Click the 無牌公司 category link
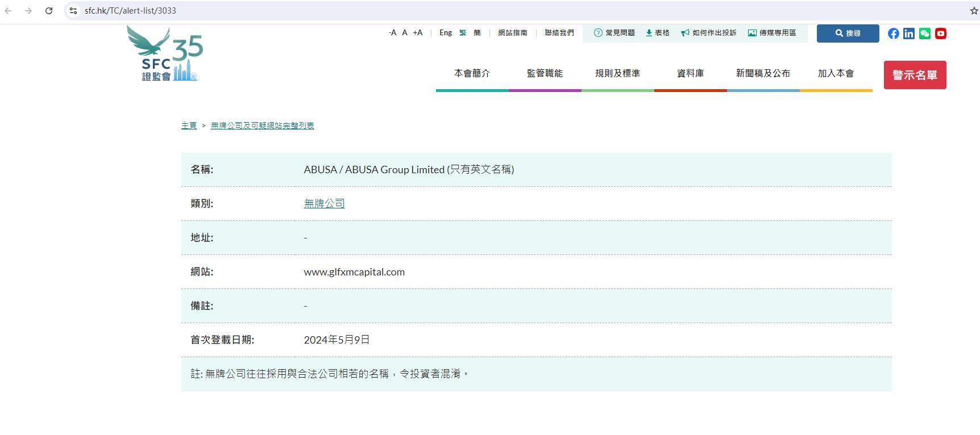980x435 pixels. [324, 203]
